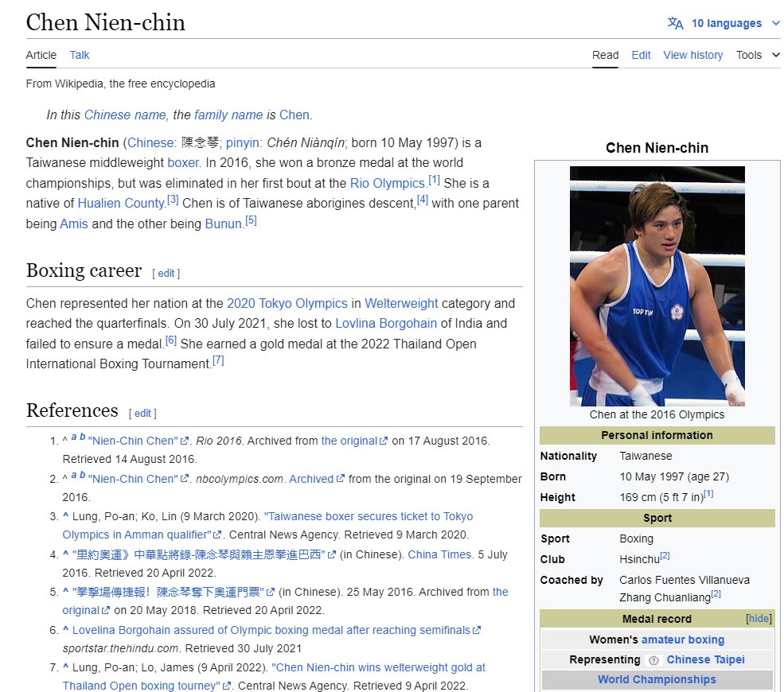Edit the References section
This screenshot has width=784, height=692.
point(142,413)
